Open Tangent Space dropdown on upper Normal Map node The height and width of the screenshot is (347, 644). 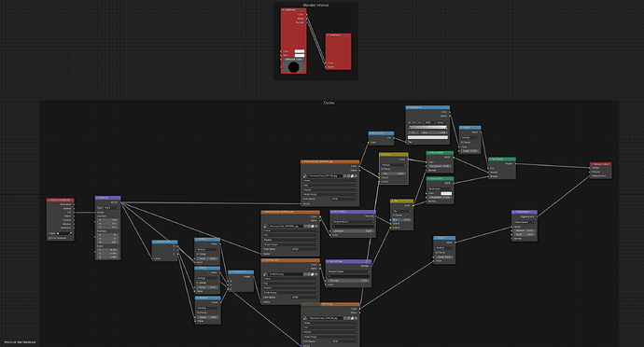click(353, 222)
